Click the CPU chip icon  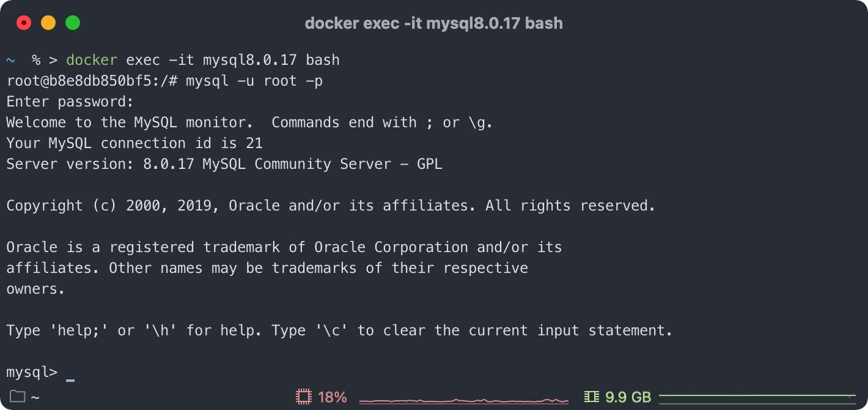tap(303, 397)
